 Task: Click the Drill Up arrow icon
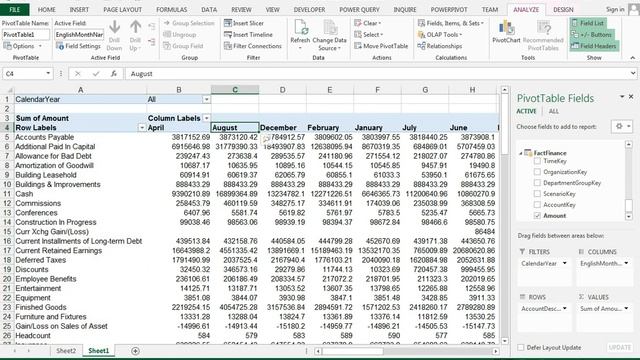point(136,27)
